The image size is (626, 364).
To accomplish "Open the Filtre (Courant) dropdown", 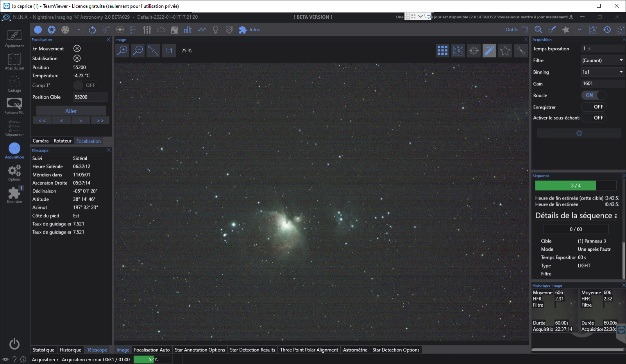I will click(603, 60).
